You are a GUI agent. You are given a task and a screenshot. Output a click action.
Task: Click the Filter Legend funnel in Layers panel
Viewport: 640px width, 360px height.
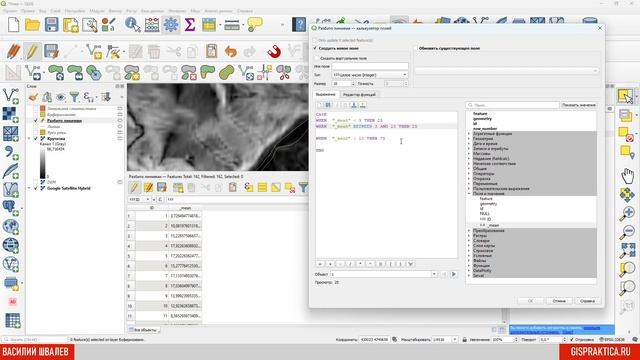(74, 97)
